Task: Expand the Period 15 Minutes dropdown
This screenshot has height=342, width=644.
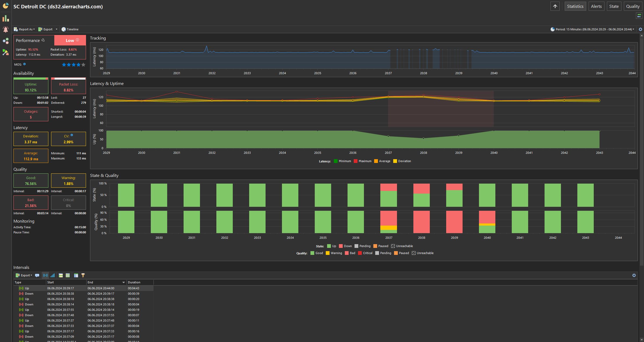Action: (x=592, y=29)
